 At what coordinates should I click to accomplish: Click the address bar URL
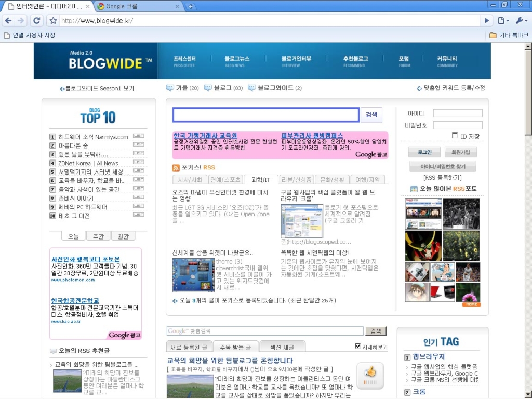pos(97,21)
